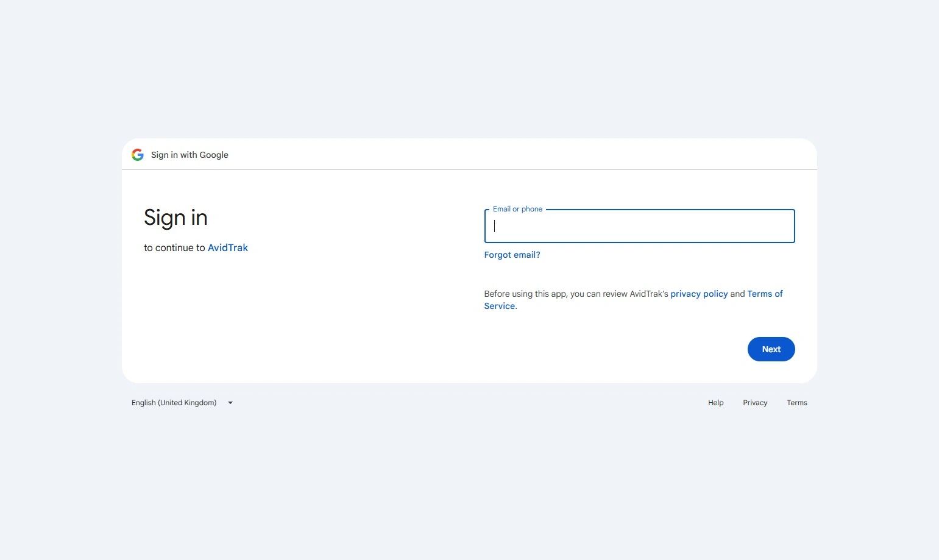Screen dimensions: 939x560
Task: Open the Privacy footer link
Action: 755,403
